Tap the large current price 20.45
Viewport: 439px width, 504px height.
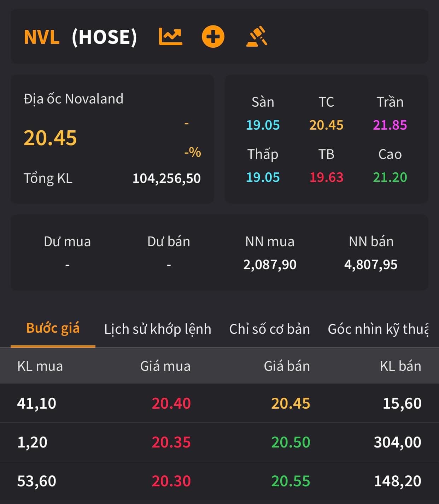[x=50, y=138]
